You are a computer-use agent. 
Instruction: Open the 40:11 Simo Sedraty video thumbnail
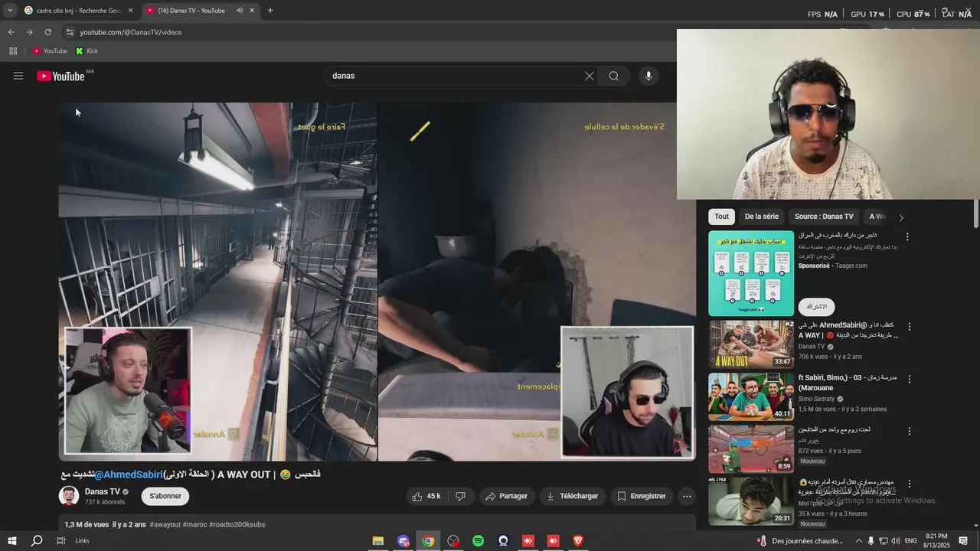coord(751,396)
